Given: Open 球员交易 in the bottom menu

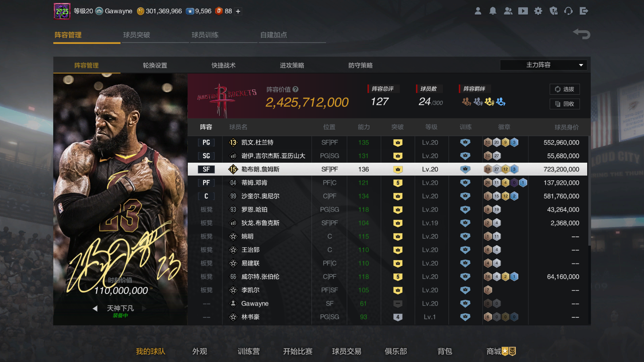Looking at the screenshot, I should (347, 352).
